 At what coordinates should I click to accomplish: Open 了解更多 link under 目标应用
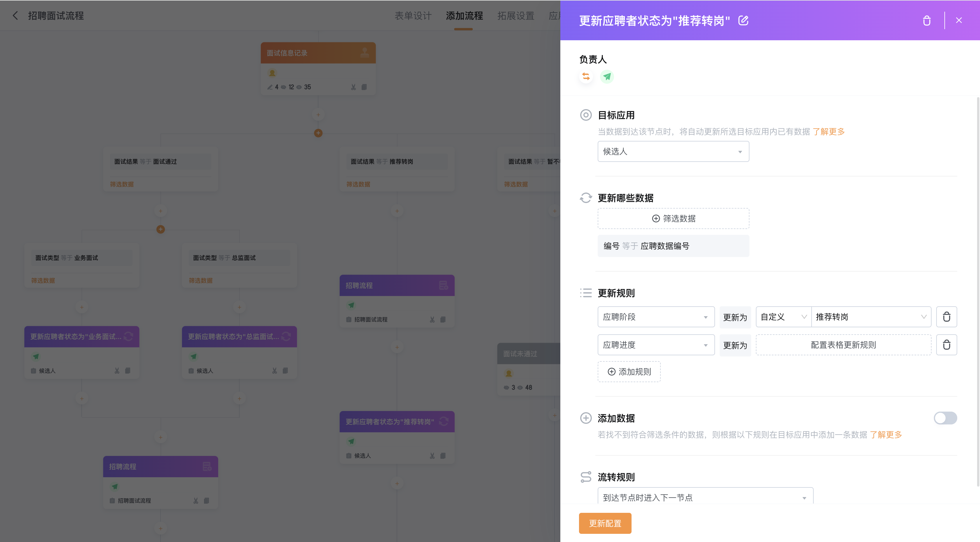[828, 132]
